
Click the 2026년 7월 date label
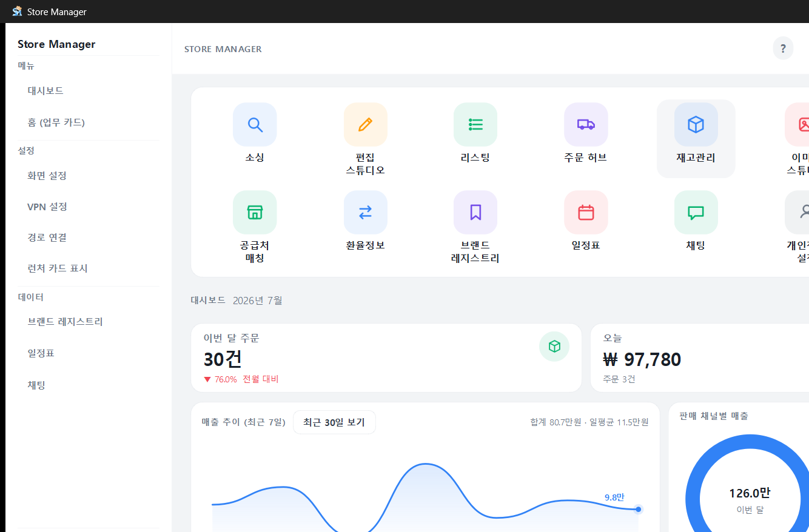click(257, 301)
